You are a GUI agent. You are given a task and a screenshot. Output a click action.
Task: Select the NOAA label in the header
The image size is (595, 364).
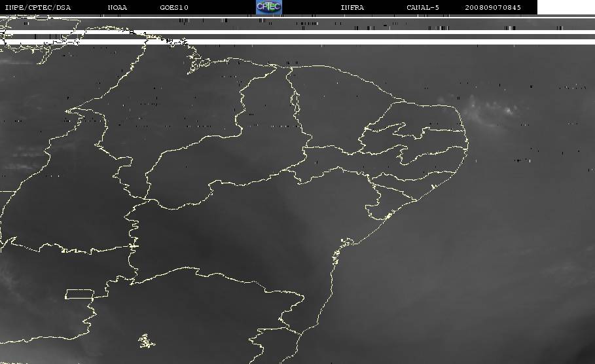pyautogui.click(x=118, y=8)
